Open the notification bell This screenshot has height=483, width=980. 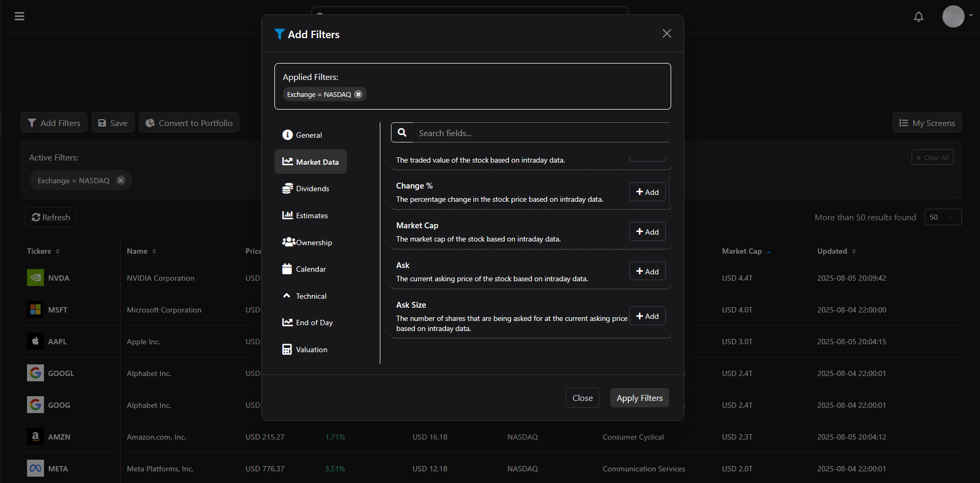coord(918,16)
